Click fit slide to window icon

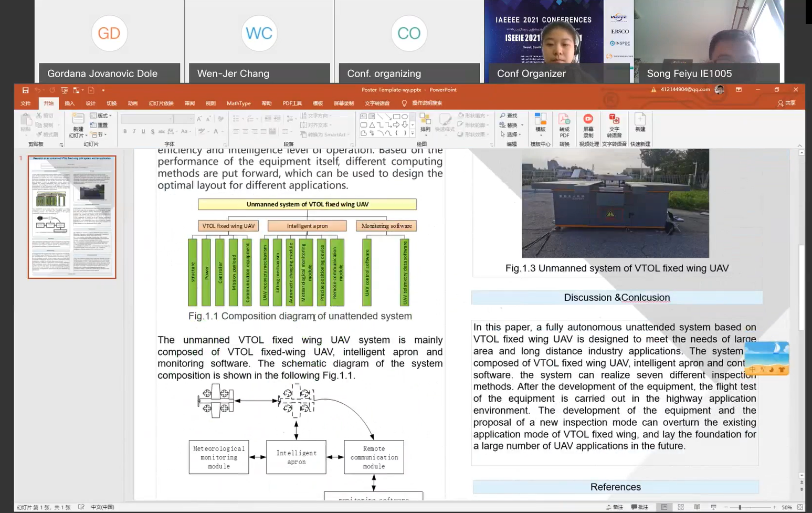pyautogui.click(x=800, y=507)
